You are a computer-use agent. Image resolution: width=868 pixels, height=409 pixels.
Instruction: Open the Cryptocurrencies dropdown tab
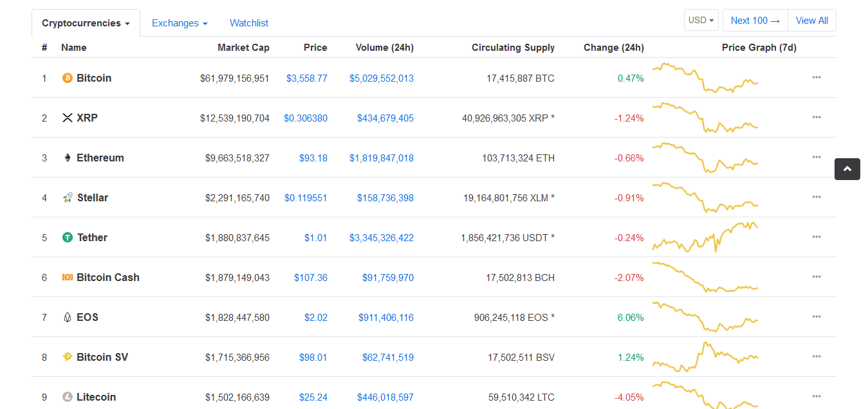point(86,23)
